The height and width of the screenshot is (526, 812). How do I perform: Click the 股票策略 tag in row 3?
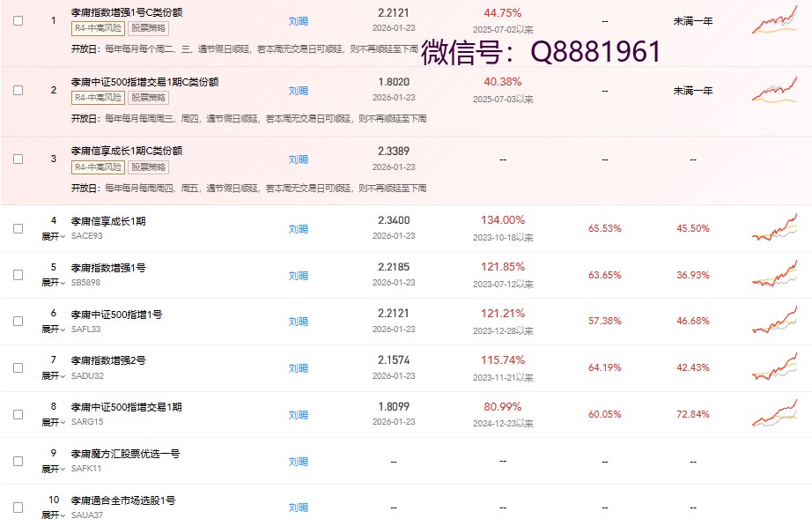click(149, 167)
